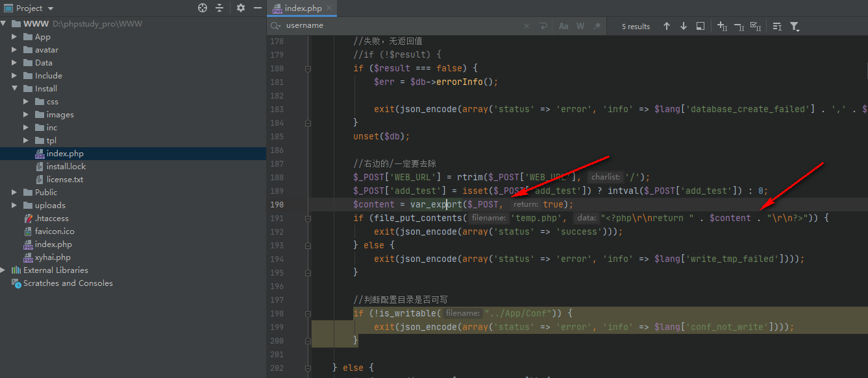Open search results in Find window
The image size is (868, 378).
click(701, 26)
